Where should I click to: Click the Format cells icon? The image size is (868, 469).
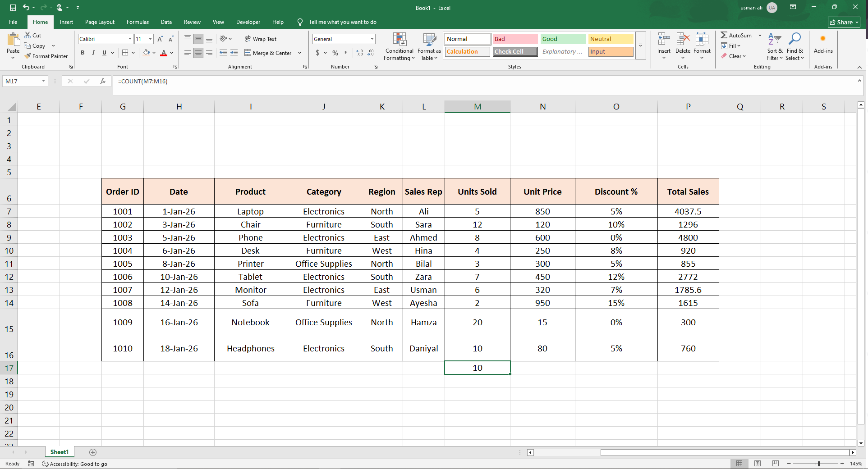(x=702, y=40)
